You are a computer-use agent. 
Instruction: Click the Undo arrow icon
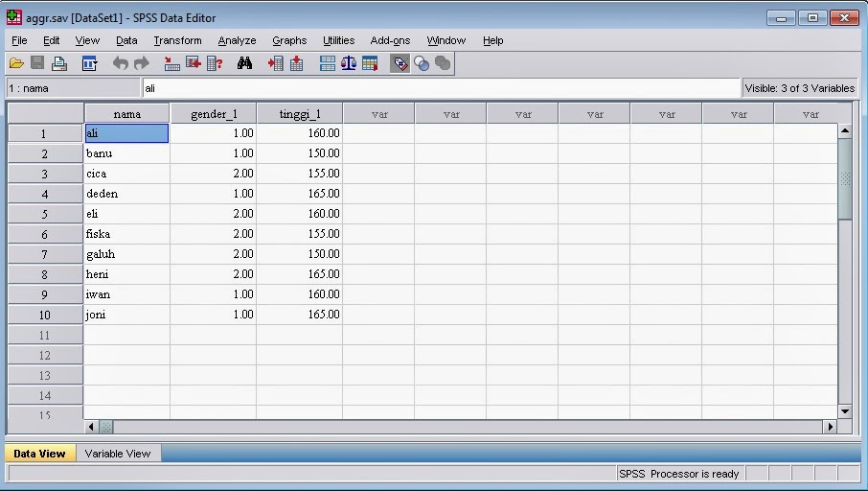120,63
